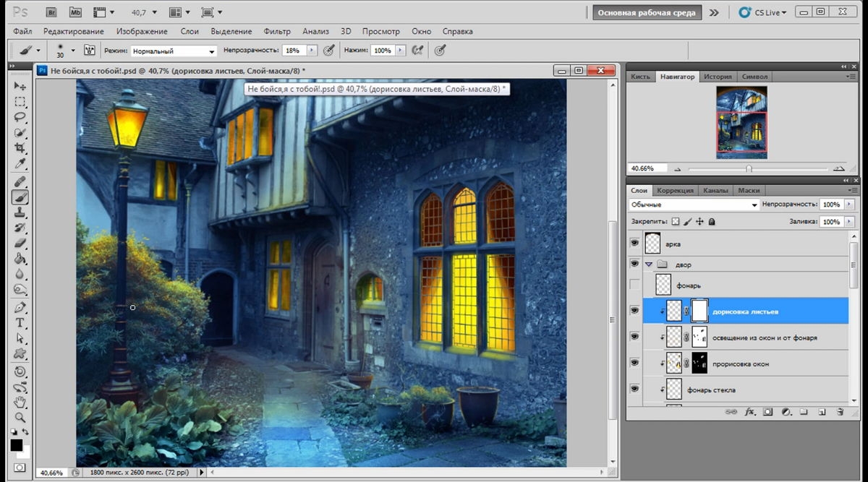Open the Изображение menu
This screenshot has width=868, height=482.
click(x=142, y=32)
